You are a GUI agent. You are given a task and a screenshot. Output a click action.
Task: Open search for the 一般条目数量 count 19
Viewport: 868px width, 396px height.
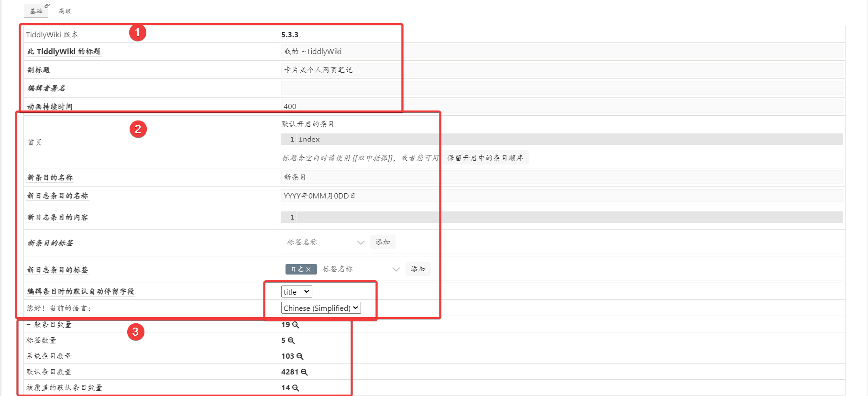pyautogui.click(x=296, y=325)
